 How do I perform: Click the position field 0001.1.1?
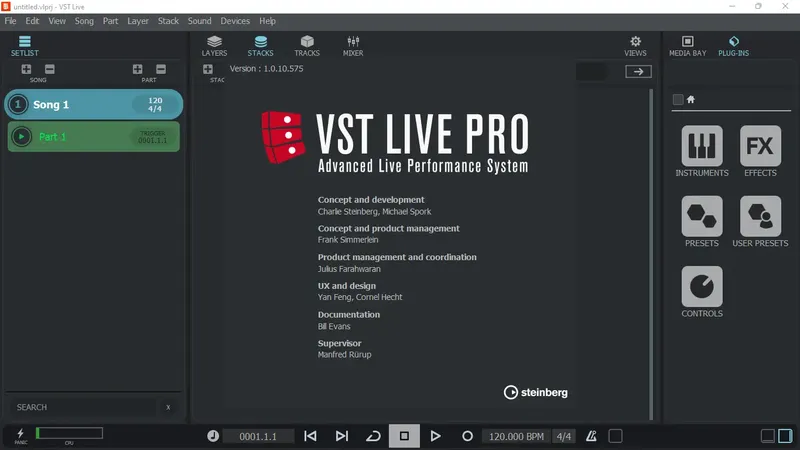(x=258, y=436)
